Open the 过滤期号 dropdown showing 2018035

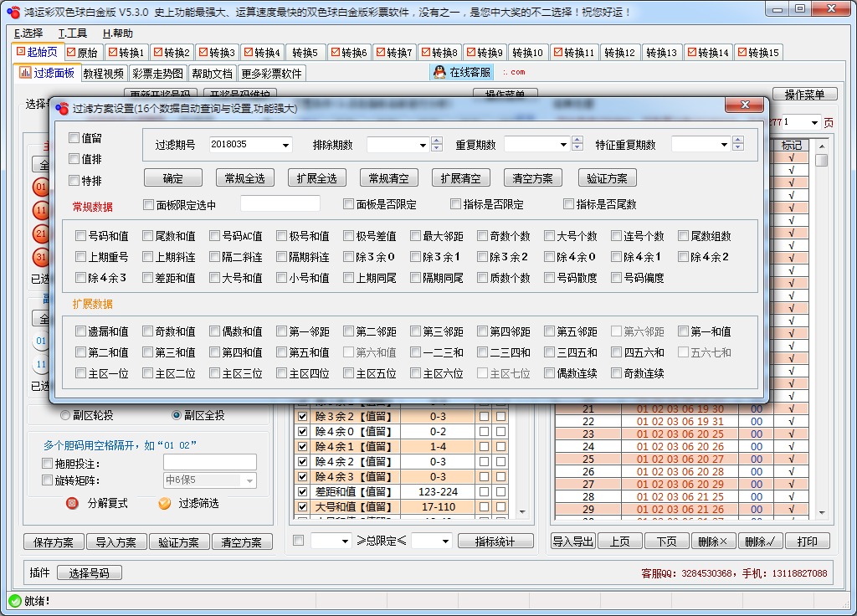click(284, 144)
